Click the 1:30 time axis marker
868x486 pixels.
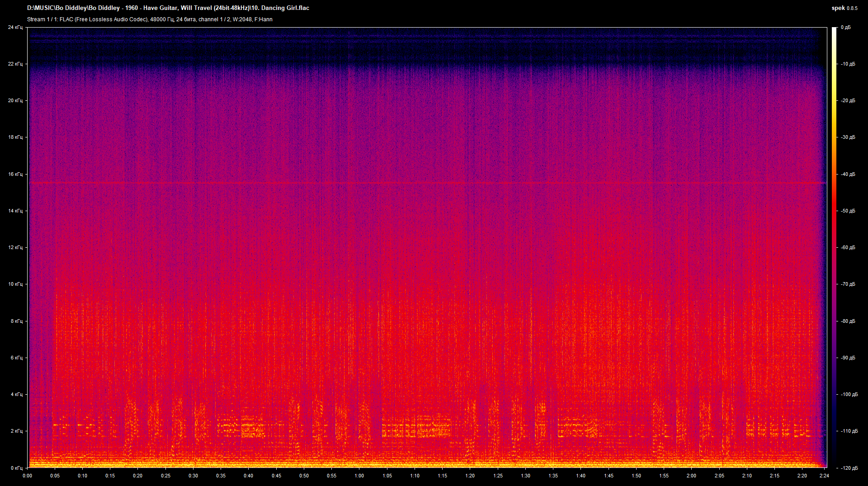tap(525, 476)
